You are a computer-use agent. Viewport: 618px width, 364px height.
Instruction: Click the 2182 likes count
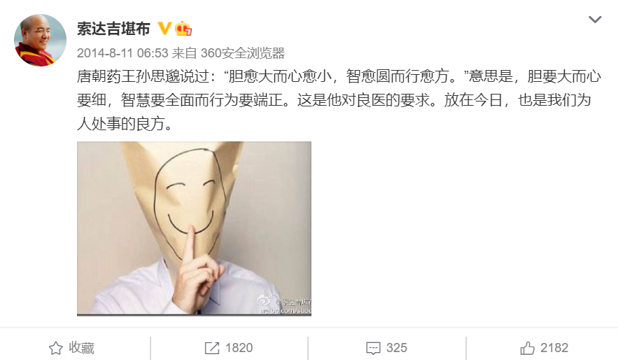pos(554,348)
